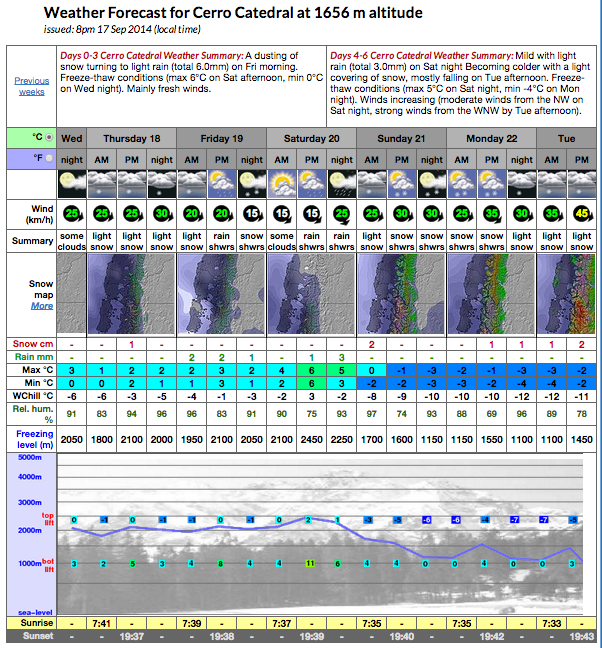Click the yellow 45 km/h wind icon
This screenshot has width=602, height=648.
582,214
